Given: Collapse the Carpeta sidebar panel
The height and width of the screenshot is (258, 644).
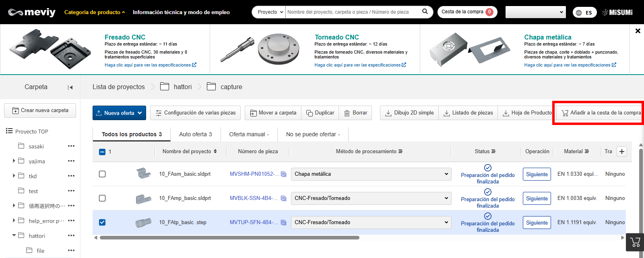Looking at the screenshot, I should tap(70, 87).
